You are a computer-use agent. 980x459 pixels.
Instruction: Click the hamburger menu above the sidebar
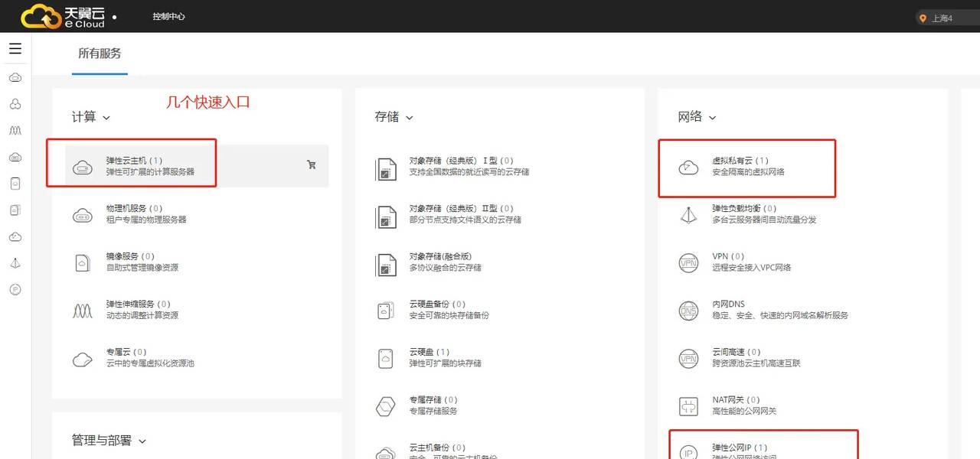click(15, 47)
